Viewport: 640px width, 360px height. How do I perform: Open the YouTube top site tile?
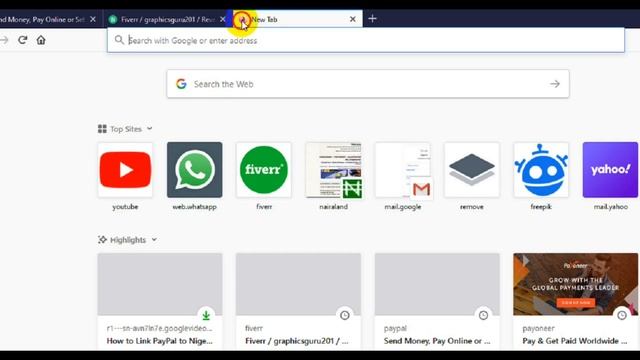pos(125,170)
